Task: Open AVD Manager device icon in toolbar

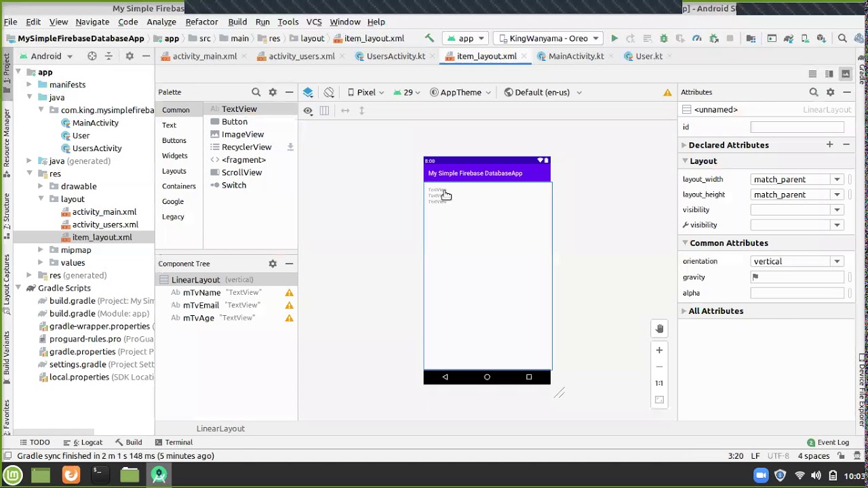Action: [x=805, y=39]
